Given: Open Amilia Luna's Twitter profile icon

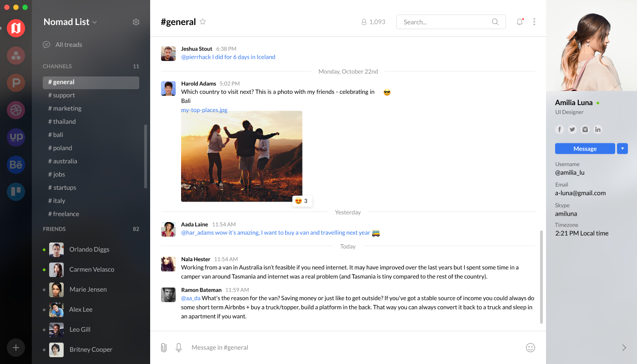Looking at the screenshot, I should pos(572,129).
